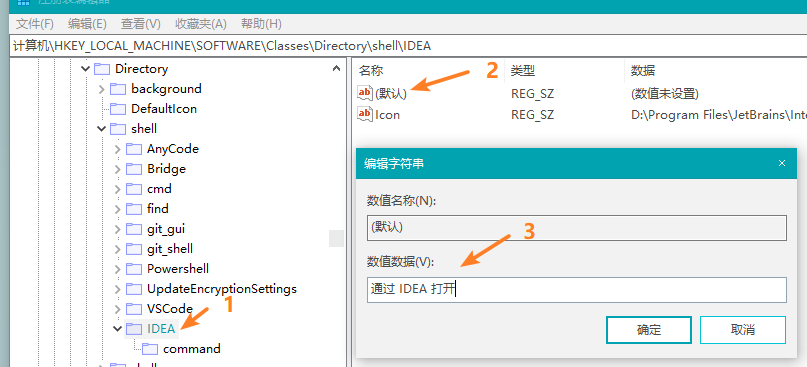807x367 pixels.
Task: Click the tree scrollbar thumb
Action: [x=336, y=238]
